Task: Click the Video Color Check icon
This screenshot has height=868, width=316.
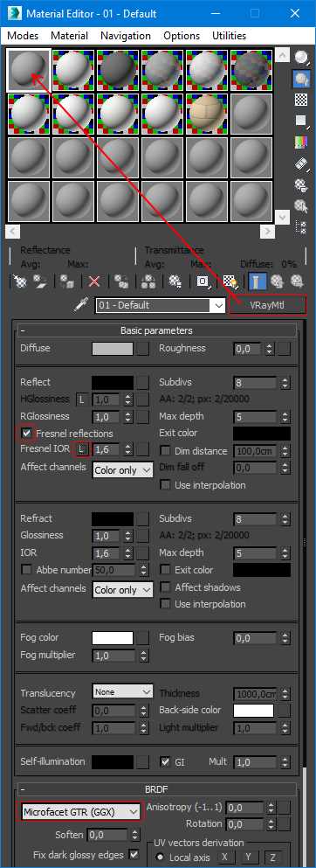Action: [x=301, y=142]
